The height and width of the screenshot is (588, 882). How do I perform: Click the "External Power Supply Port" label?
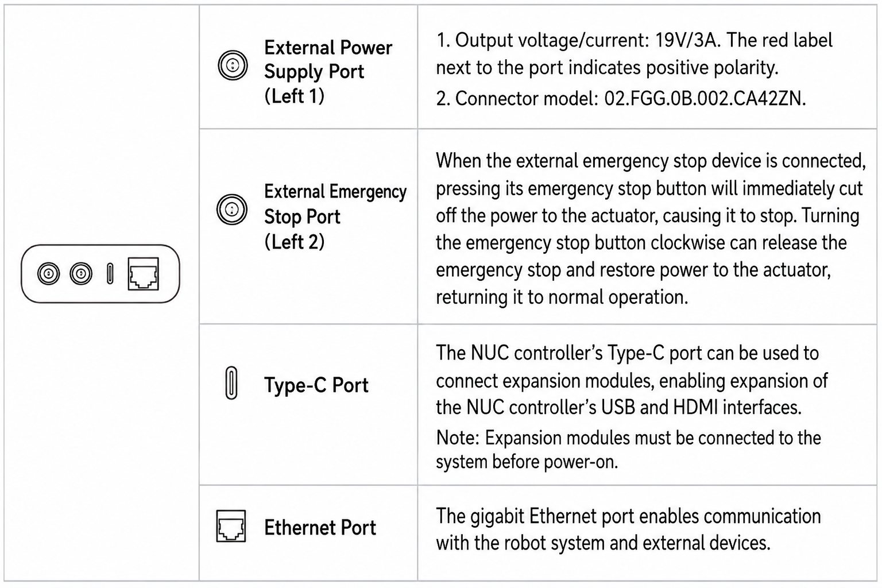click(328, 59)
